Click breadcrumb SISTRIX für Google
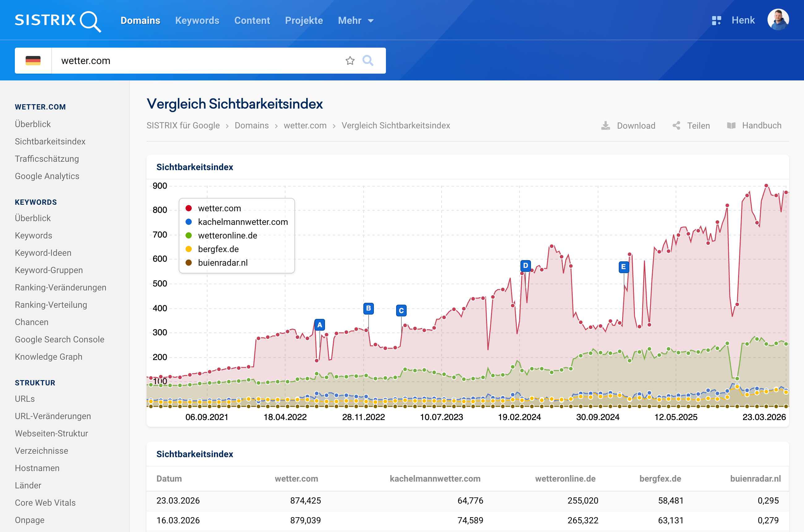This screenshot has height=532, width=804. click(x=183, y=126)
